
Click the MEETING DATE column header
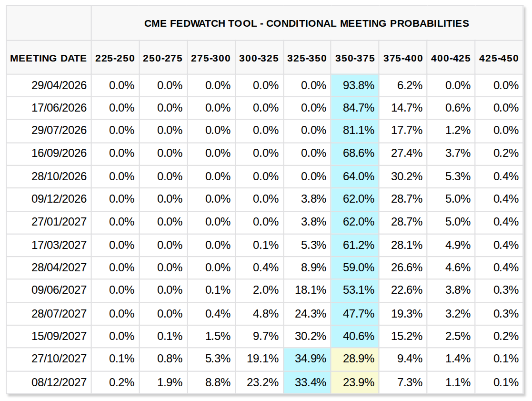pyautogui.click(x=49, y=59)
